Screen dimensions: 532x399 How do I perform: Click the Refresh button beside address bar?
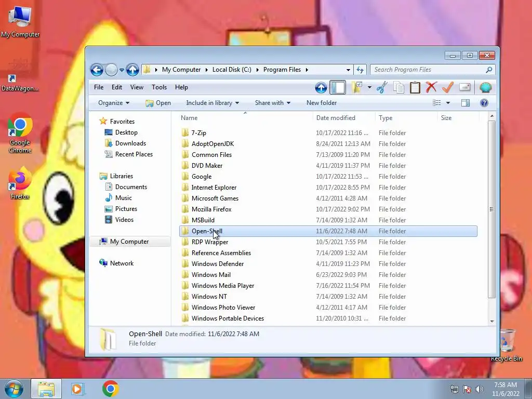tap(360, 70)
